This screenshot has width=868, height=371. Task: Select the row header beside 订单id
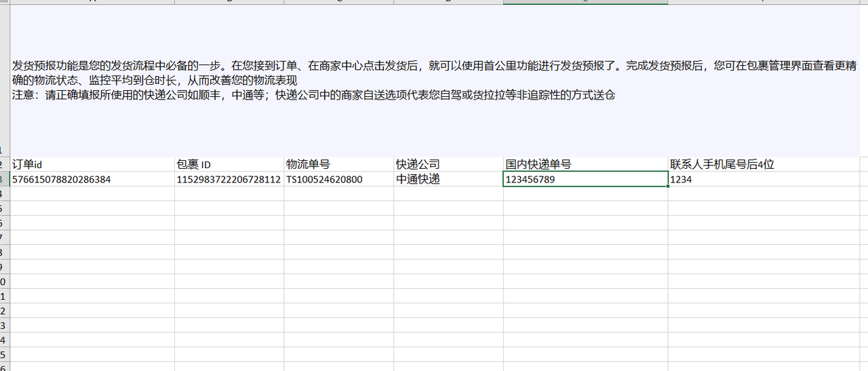coord(5,164)
